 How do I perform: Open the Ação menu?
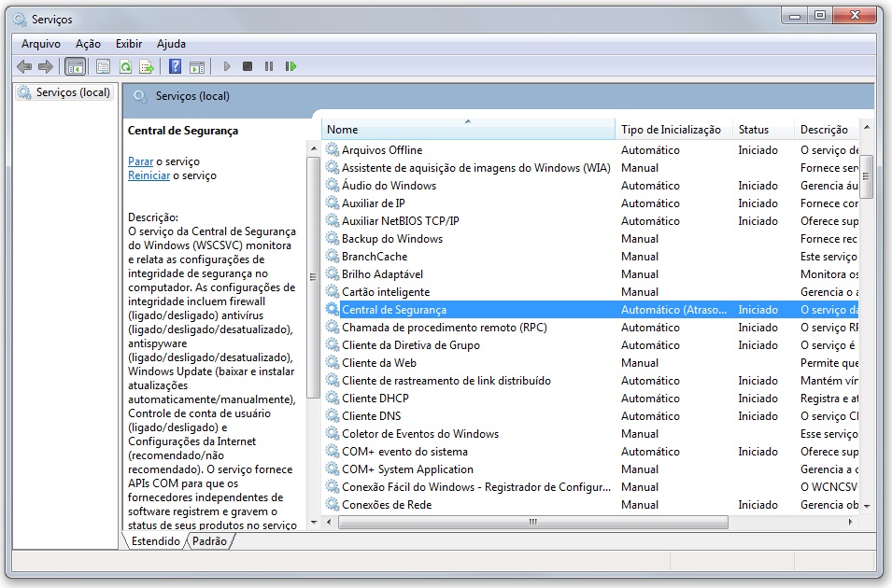pyautogui.click(x=88, y=44)
